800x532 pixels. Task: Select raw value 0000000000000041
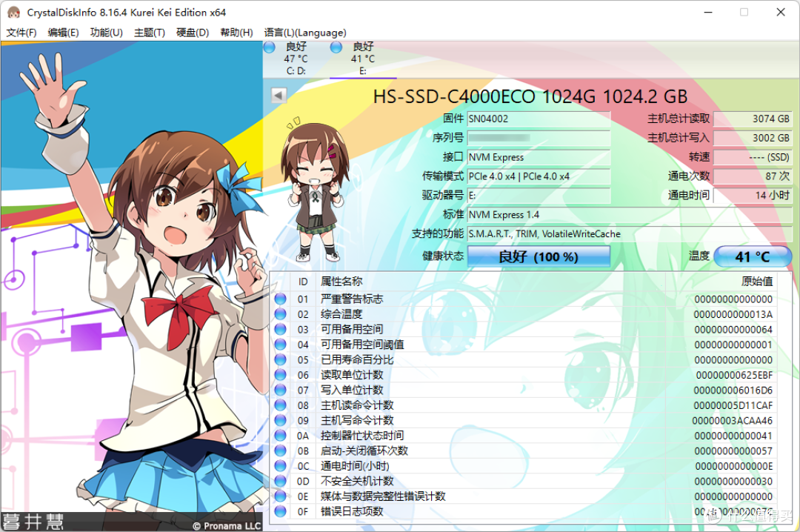733,436
